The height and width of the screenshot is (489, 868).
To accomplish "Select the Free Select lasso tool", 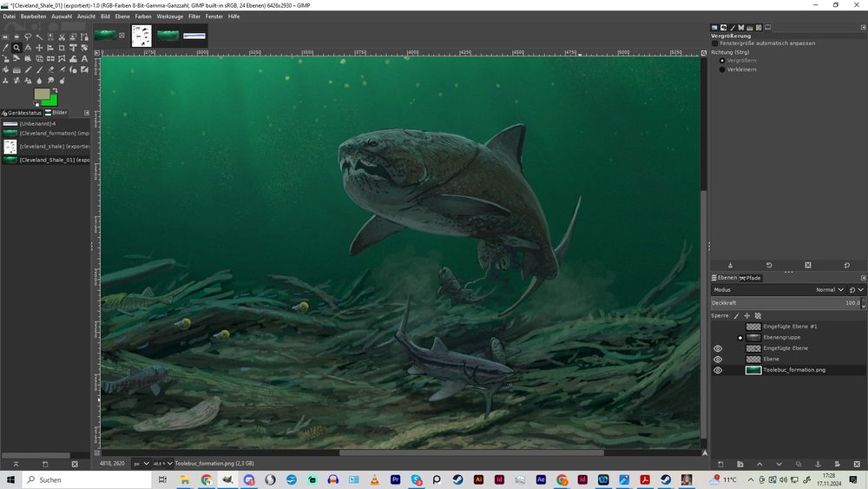I will click(28, 37).
